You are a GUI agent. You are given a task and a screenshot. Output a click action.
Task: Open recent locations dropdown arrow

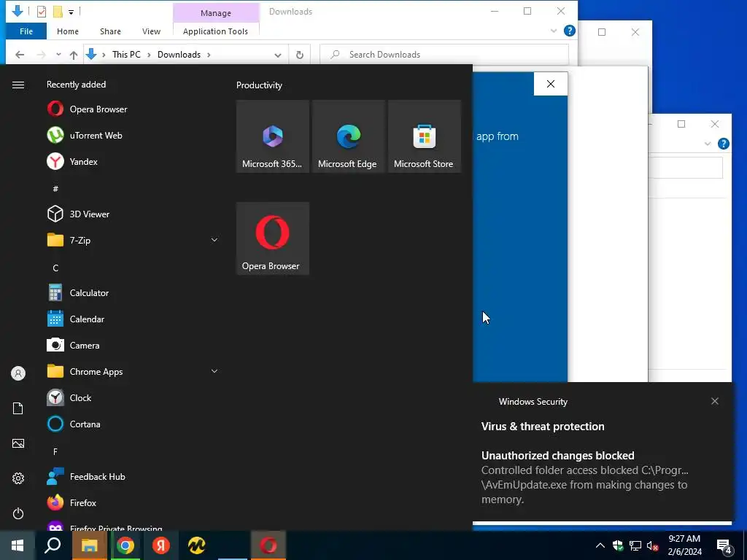pyautogui.click(x=58, y=55)
